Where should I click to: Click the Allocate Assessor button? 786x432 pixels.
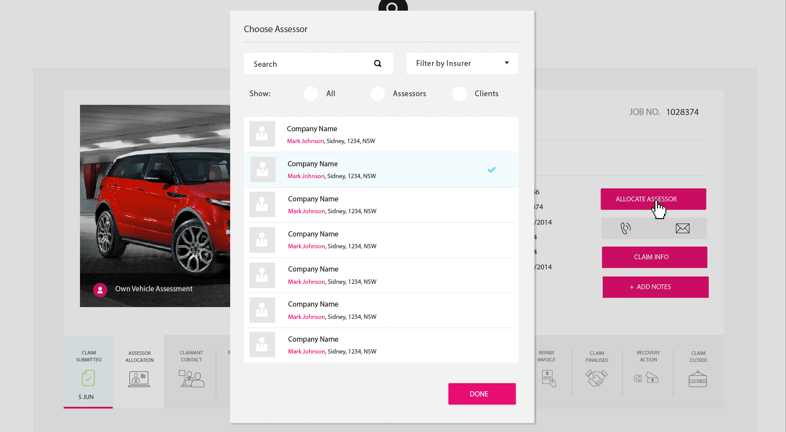[x=653, y=199]
